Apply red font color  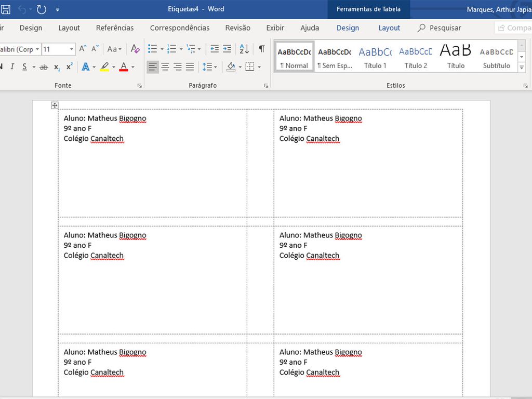point(124,67)
